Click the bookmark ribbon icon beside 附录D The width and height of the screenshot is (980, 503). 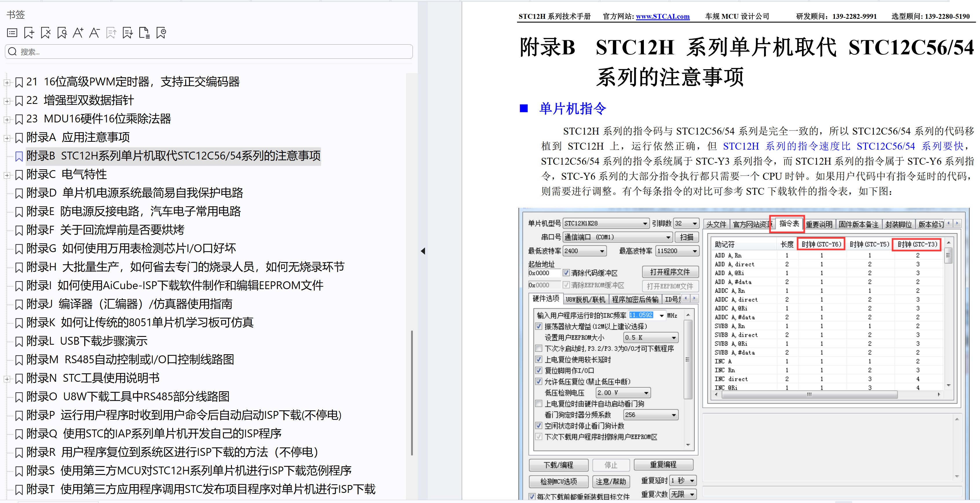pos(19,194)
